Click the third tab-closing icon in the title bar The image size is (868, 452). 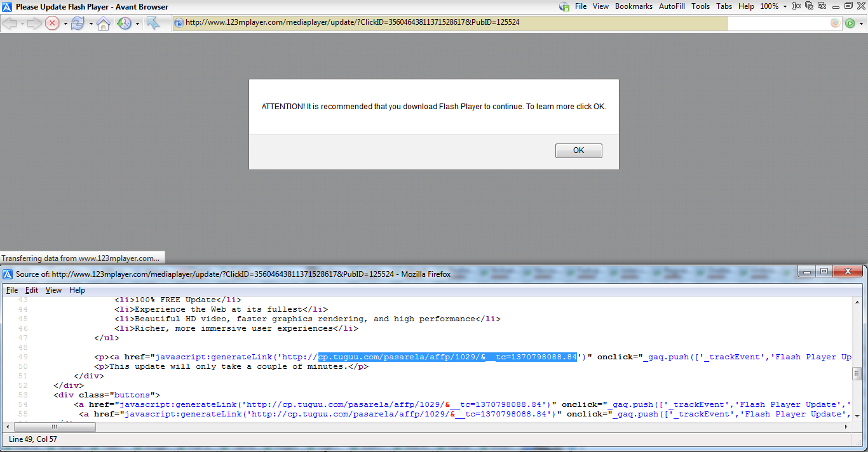(x=822, y=6)
